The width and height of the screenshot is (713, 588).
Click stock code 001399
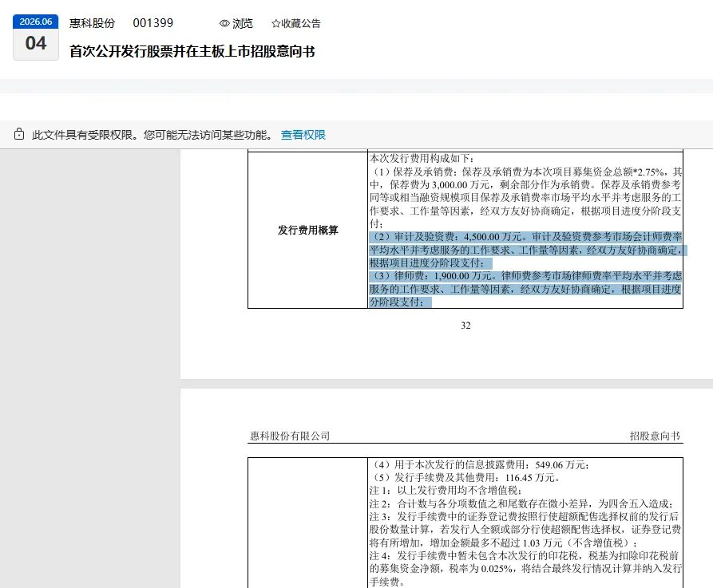(153, 23)
